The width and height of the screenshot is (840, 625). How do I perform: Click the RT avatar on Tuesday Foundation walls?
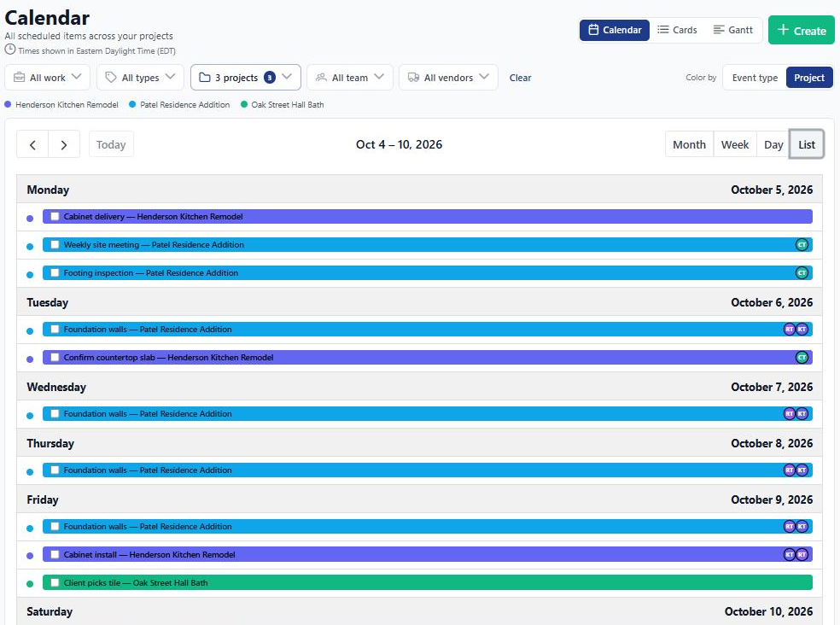790,329
